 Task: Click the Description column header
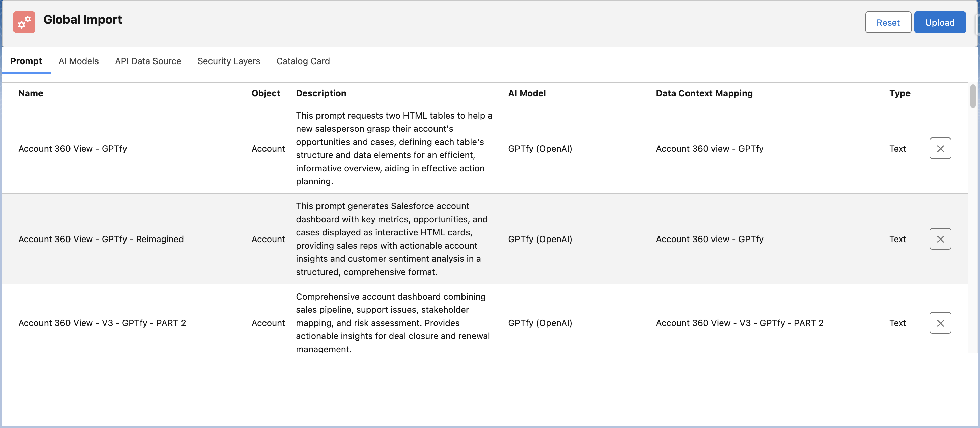point(321,93)
